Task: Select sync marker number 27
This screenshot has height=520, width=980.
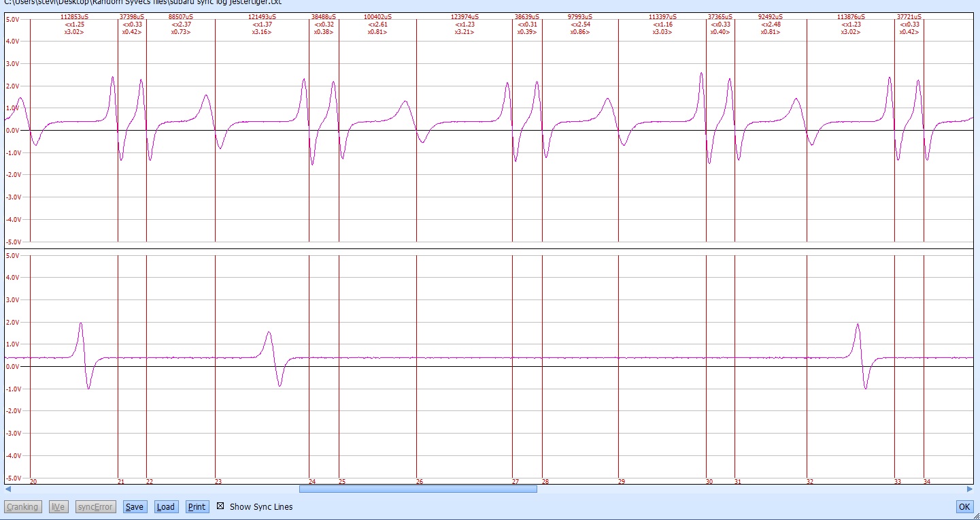Action: click(x=516, y=481)
